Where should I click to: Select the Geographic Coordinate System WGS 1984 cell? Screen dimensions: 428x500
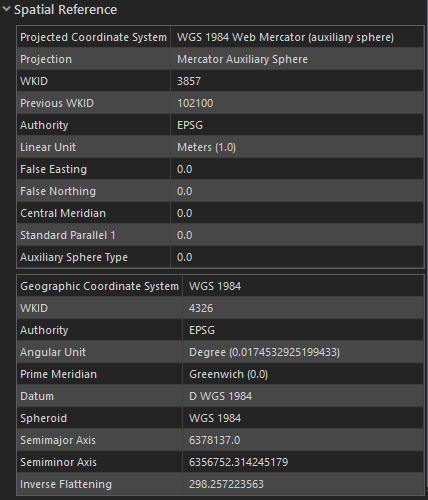(303, 286)
